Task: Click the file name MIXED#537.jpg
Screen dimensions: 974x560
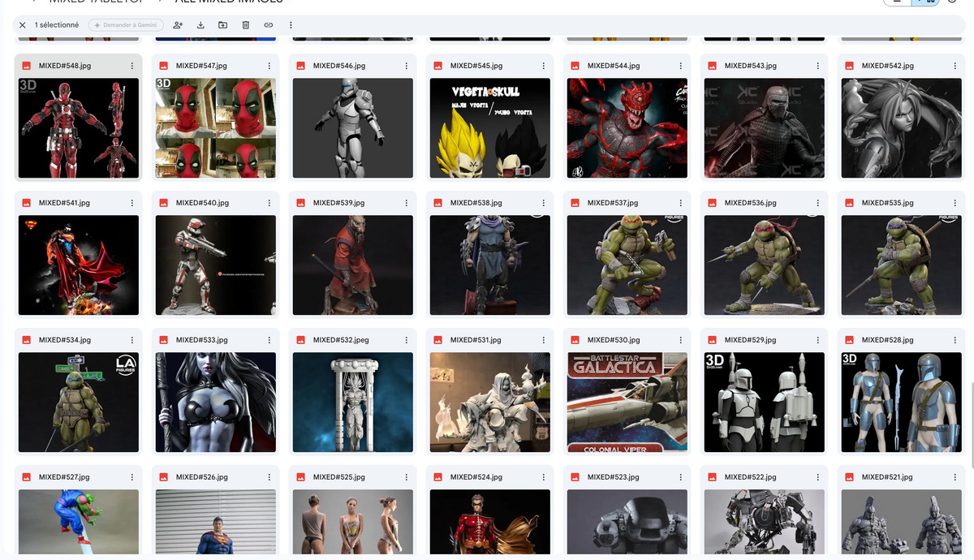Action: coord(614,203)
